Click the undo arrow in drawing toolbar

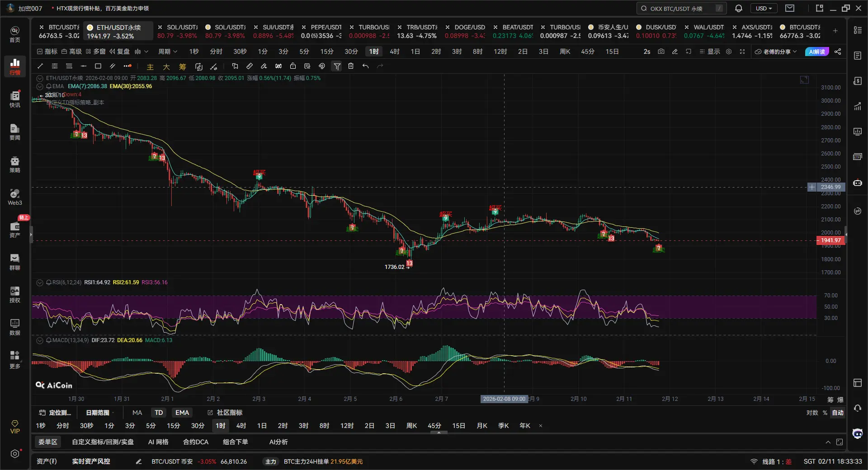point(365,66)
